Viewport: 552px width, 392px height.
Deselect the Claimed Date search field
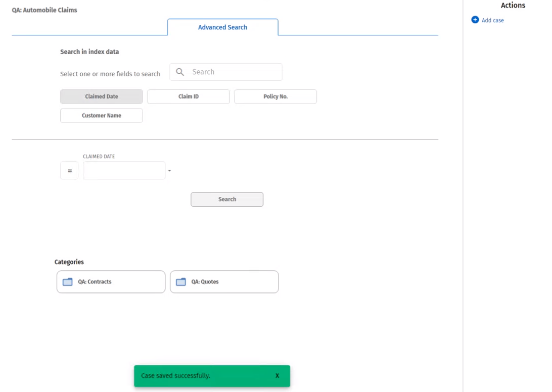pos(101,96)
